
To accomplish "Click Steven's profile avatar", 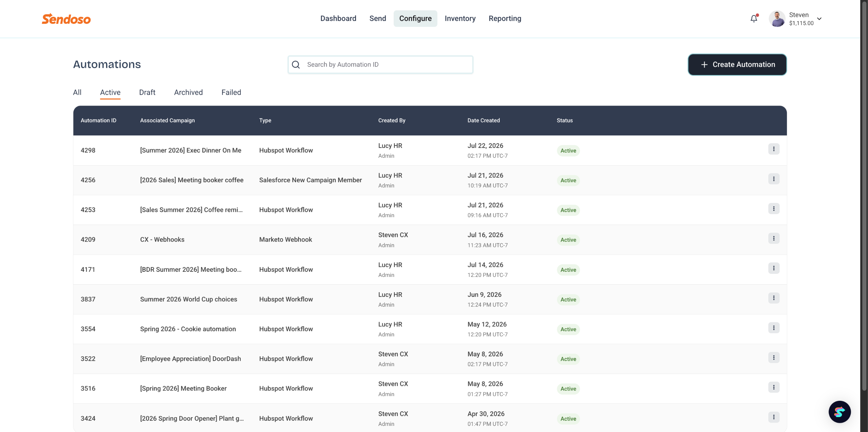I will tap(777, 19).
